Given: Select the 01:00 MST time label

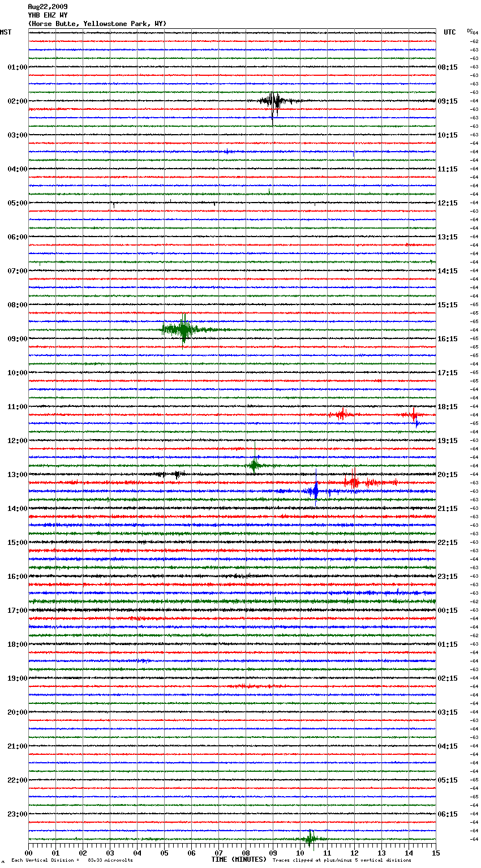Looking at the screenshot, I should coord(17,67).
